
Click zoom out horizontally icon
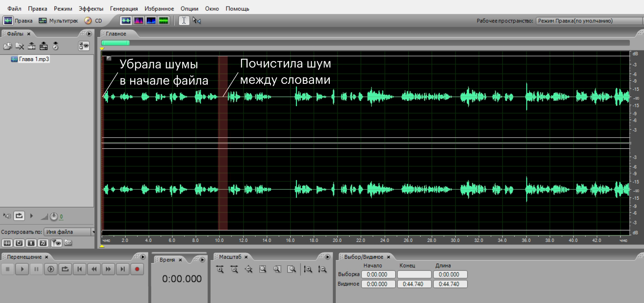pyautogui.click(x=234, y=269)
